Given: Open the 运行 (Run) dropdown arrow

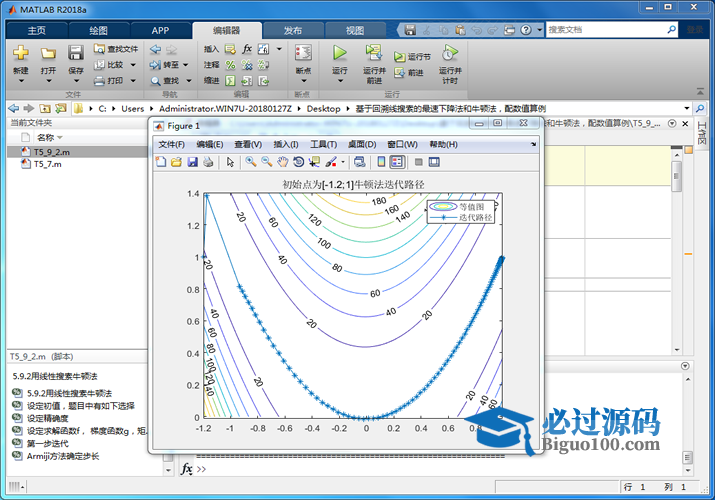Looking at the screenshot, I should (340, 81).
